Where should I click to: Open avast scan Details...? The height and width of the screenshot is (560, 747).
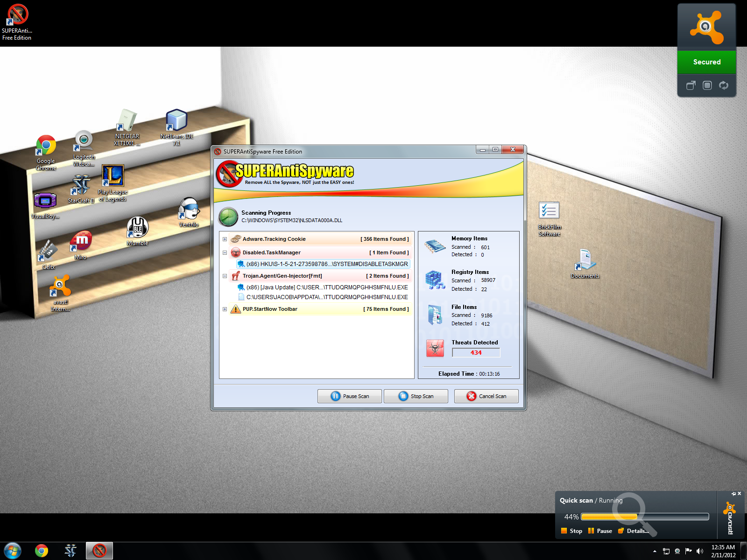click(x=634, y=531)
